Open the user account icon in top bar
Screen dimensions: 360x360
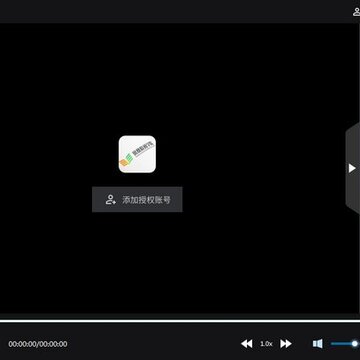[x=356, y=12]
